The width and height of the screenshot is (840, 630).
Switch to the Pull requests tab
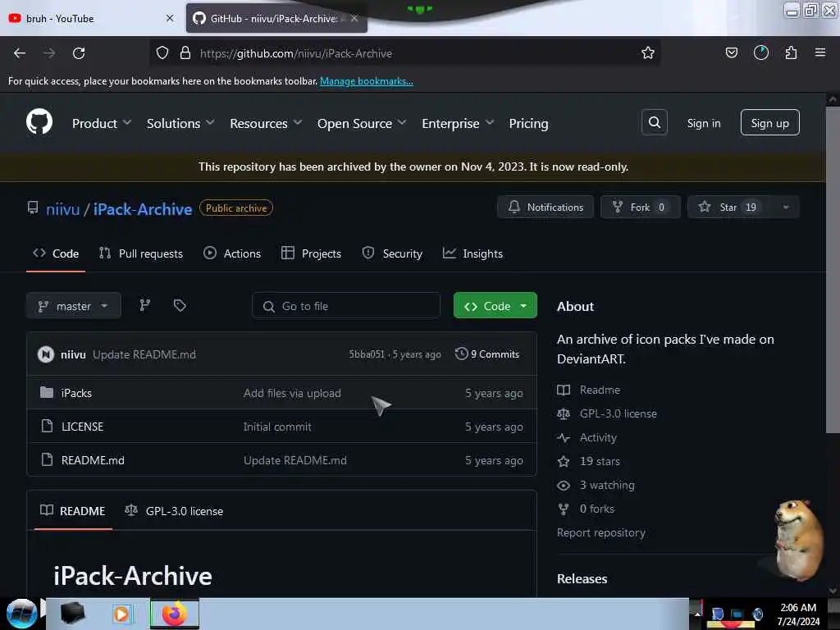(141, 254)
